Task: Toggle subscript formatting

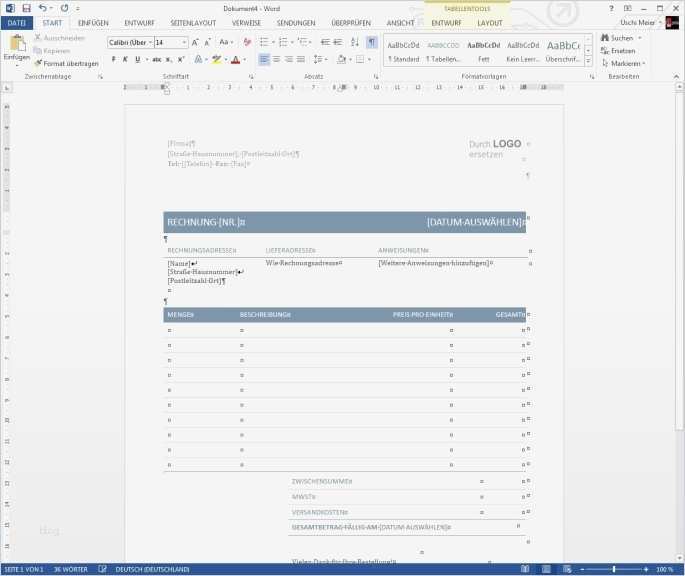Action: pyautogui.click(x=169, y=59)
